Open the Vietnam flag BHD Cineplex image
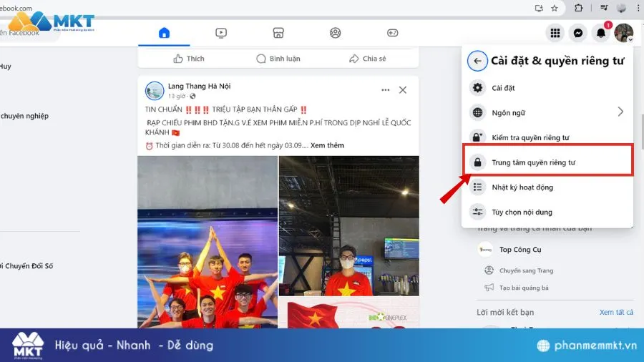Viewport: 644px width, 362px height. tap(349, 313)
